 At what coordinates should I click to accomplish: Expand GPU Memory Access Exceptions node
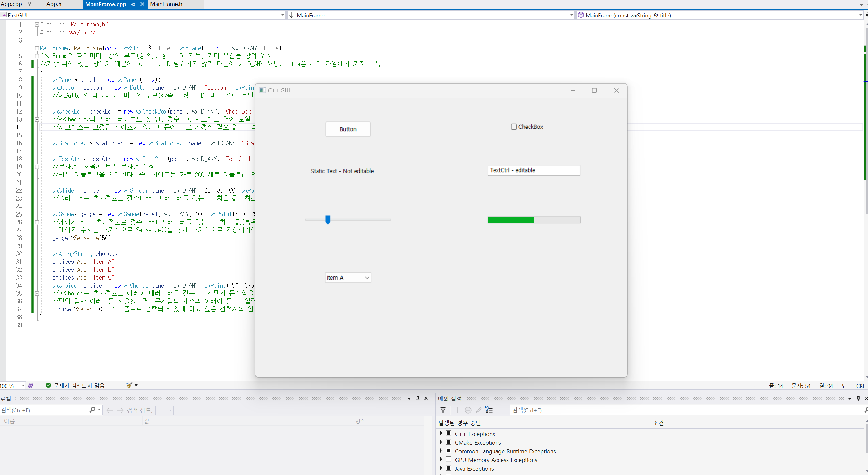click(441, 459)
